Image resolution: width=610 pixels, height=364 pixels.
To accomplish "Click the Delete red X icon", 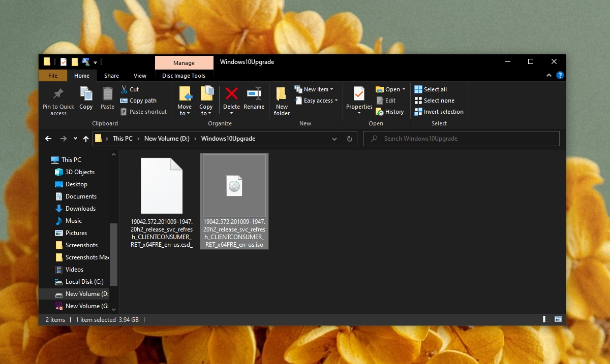I will point(231,94).
